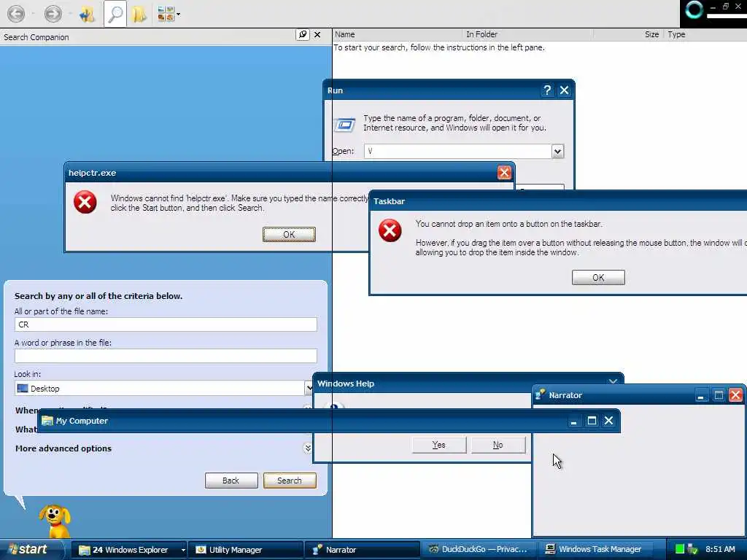Open the Look in Desktop dropdown
Image resolution: width=747 pixels, height=560 pixels.
309,388
